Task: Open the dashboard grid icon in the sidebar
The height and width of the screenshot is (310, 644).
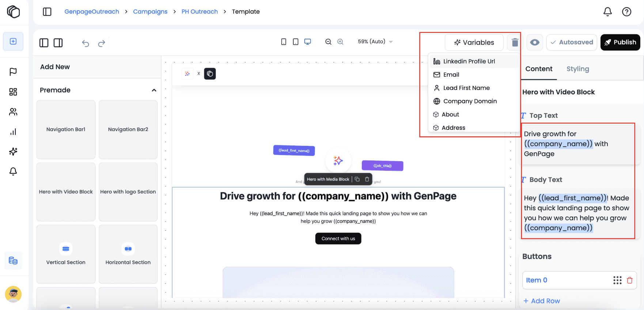Action: pyautogui.click(x=13, y=92)
